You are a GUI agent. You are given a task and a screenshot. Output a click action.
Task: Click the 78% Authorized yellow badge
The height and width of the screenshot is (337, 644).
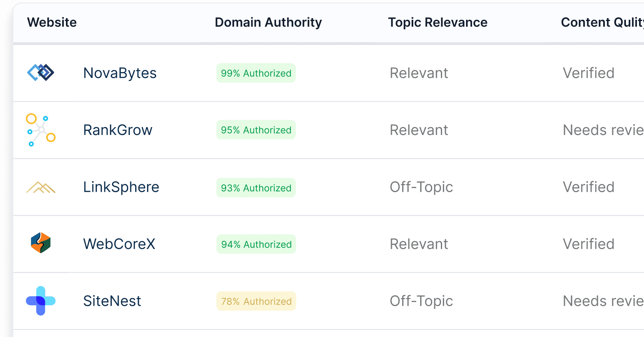tap(256, 301)
